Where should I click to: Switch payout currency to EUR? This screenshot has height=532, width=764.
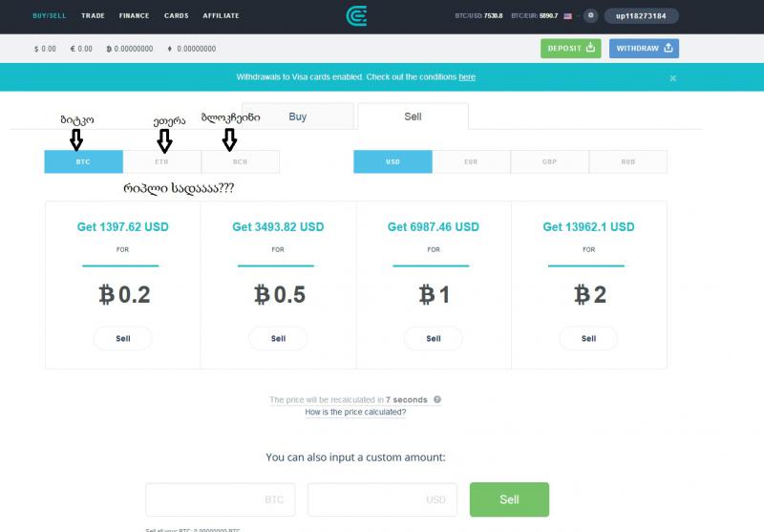click(x=471, y=162)
